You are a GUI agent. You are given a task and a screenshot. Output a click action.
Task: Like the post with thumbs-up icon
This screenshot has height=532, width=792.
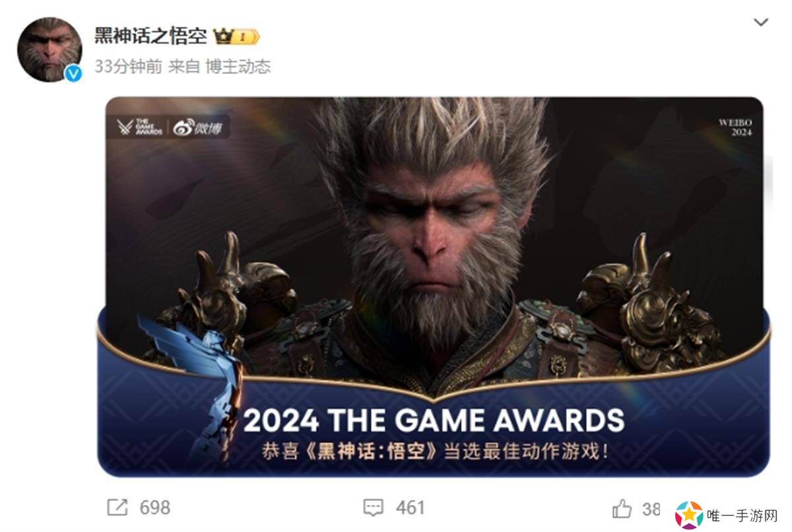622,508
